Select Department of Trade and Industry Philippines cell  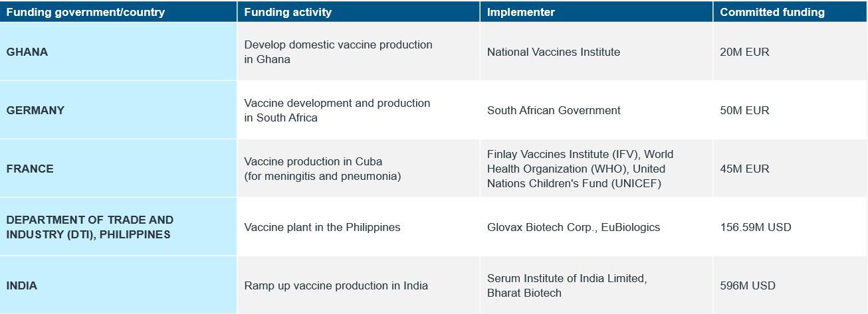(x=118, y=227)
